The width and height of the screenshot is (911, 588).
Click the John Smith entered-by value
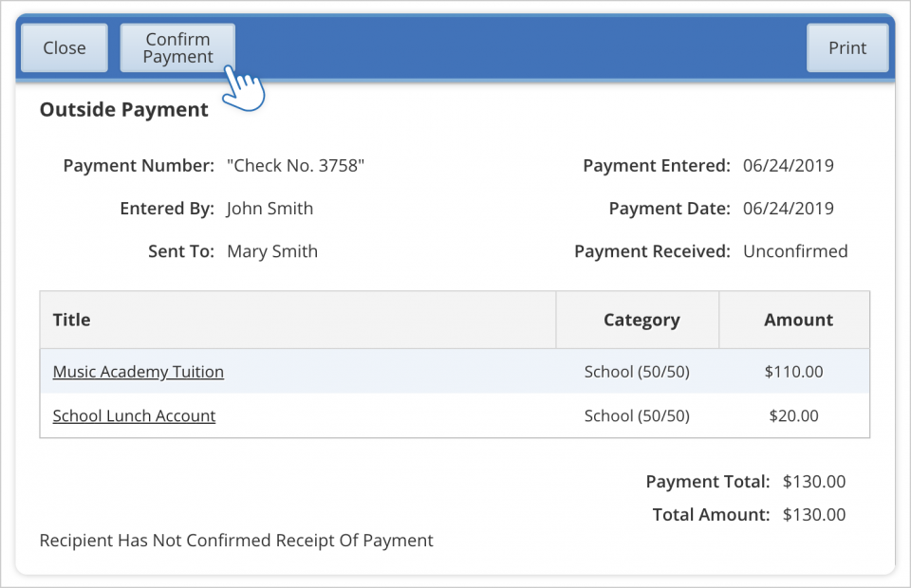click(x=270, y=209)
